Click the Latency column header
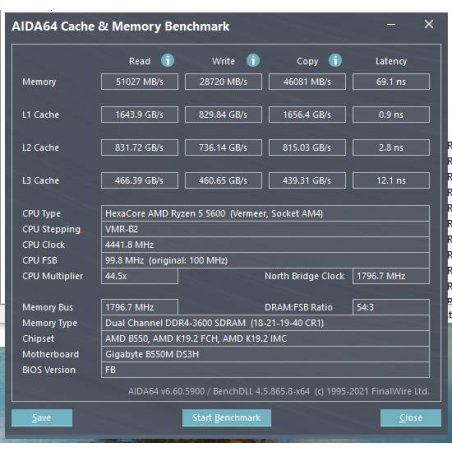This screenshot has height=452, width=452. 391,62
